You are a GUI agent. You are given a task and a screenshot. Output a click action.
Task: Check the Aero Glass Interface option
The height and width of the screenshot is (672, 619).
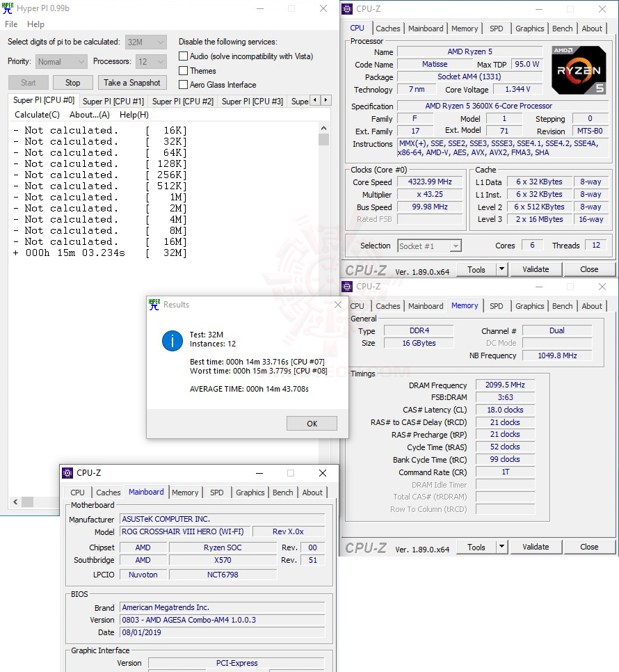point(184,84)
